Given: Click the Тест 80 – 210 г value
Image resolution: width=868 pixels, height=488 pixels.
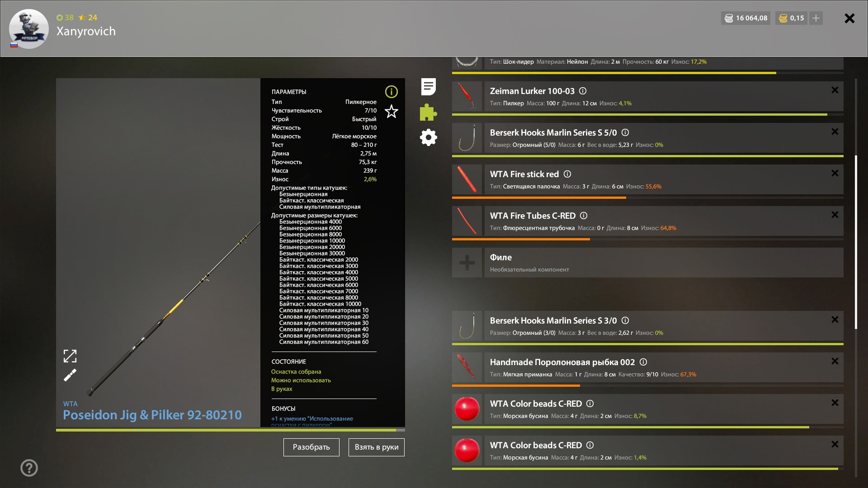Looking at the screenshot, I should click(x=363, y=145).
